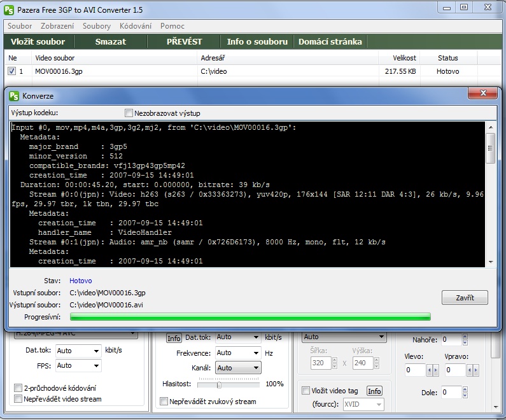Click the Vložit soubor toolbar button
This screenshot has height=420, width=506.
[x=38, y=41]
